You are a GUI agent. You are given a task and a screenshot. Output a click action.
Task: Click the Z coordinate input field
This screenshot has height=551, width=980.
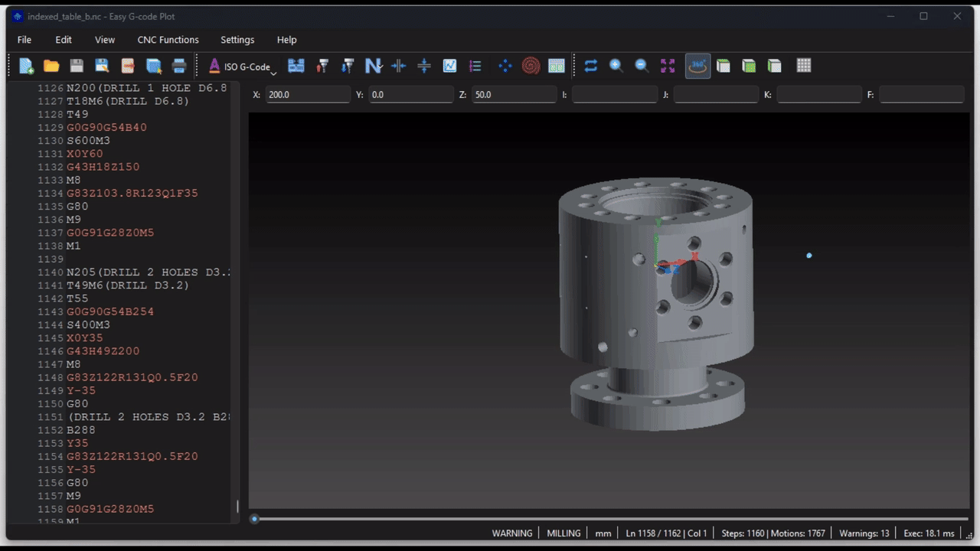click(514, 95)
